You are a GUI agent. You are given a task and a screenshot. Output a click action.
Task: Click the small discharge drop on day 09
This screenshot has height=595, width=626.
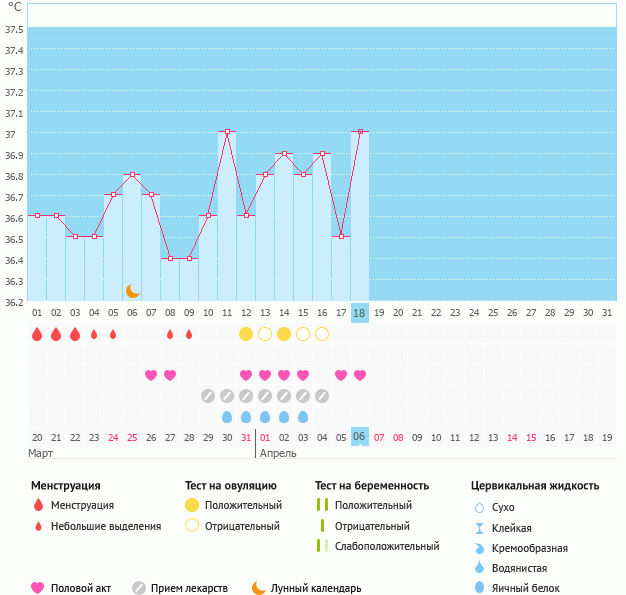click(189, 334)
